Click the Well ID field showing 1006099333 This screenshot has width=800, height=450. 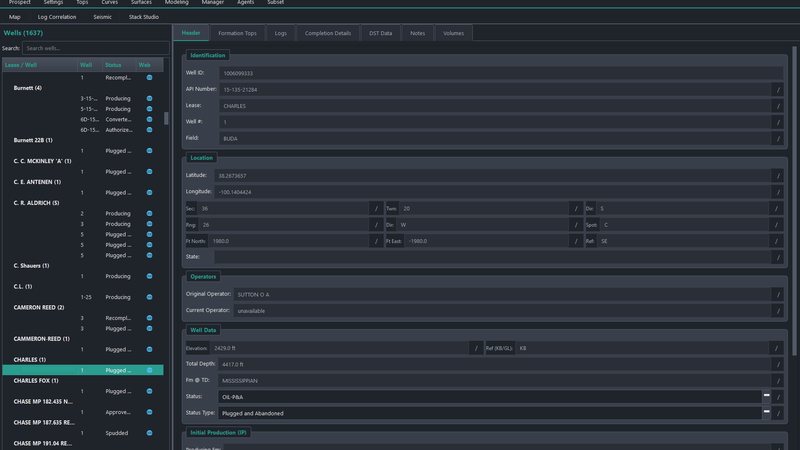tap(501, 73)
